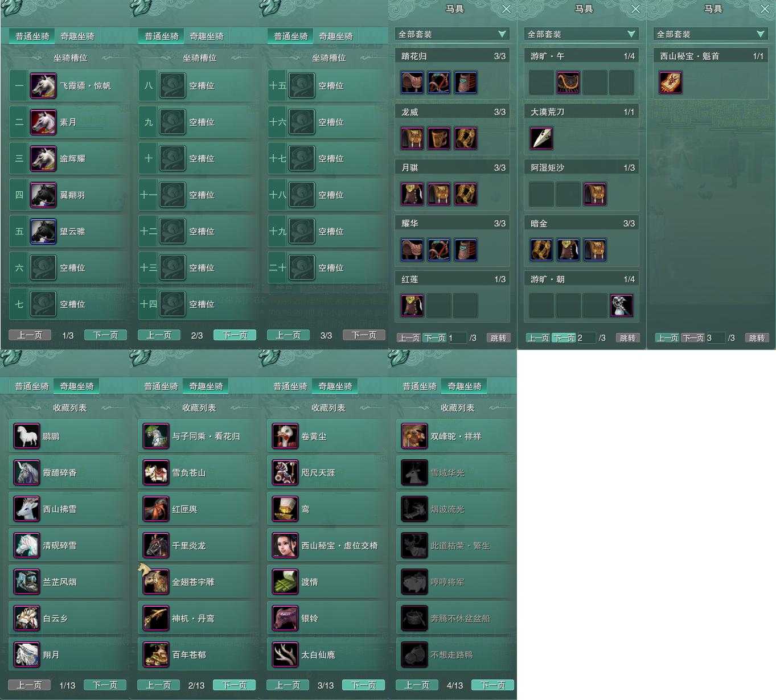The height and width of the screenshot is (700, 776).
Task: Click 跳转 button next to page 2 field
Action: [627, 338]
